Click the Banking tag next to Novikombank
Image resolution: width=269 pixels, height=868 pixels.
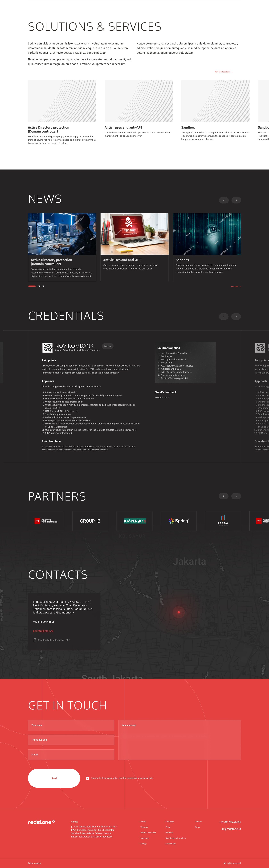coord(108,346)
